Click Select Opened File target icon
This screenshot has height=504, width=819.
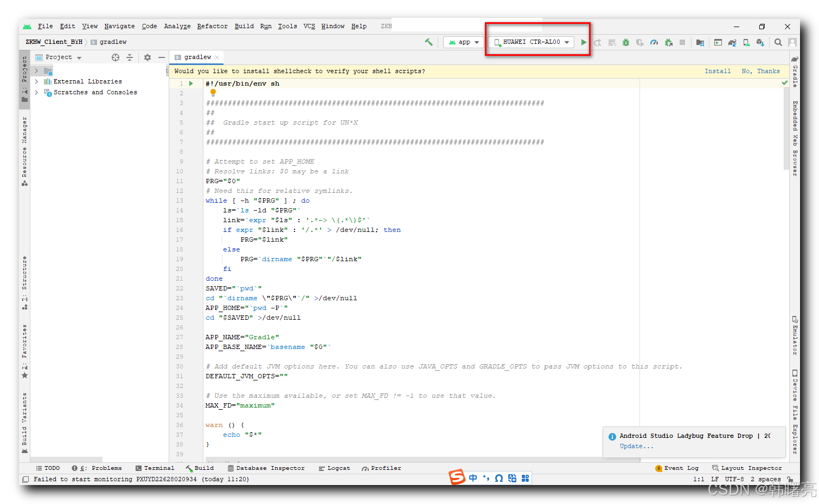point(115,57)
